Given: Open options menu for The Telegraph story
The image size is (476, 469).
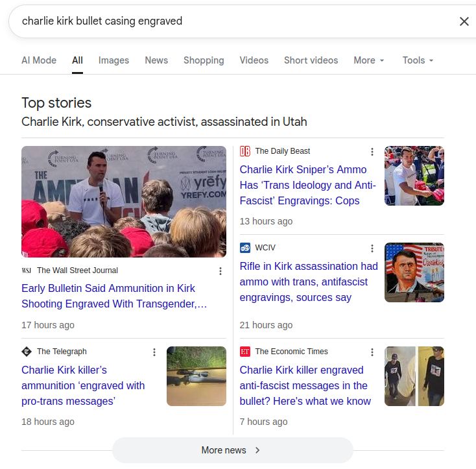Looking at the screenshot, I should (154, 352).
